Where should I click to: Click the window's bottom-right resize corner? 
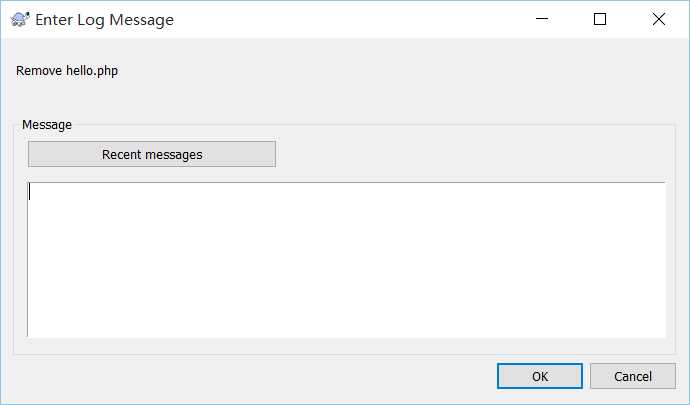coord(684,399)
